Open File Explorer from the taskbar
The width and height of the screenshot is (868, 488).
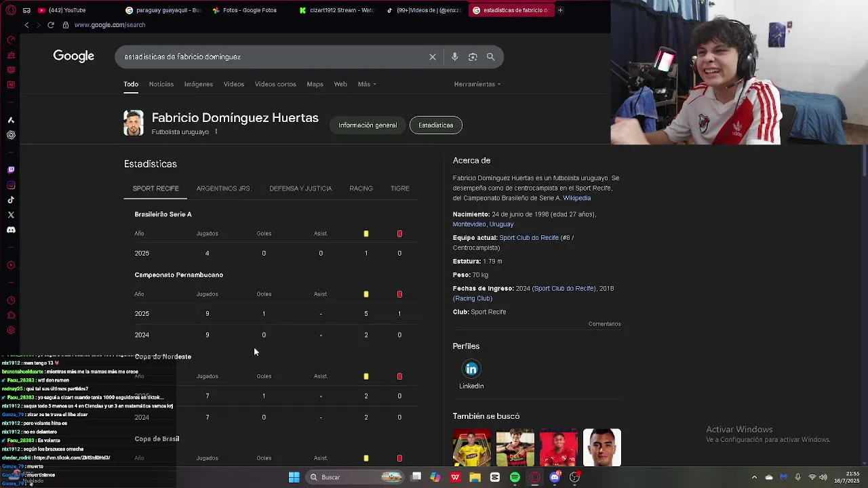(x=475, y=477)
